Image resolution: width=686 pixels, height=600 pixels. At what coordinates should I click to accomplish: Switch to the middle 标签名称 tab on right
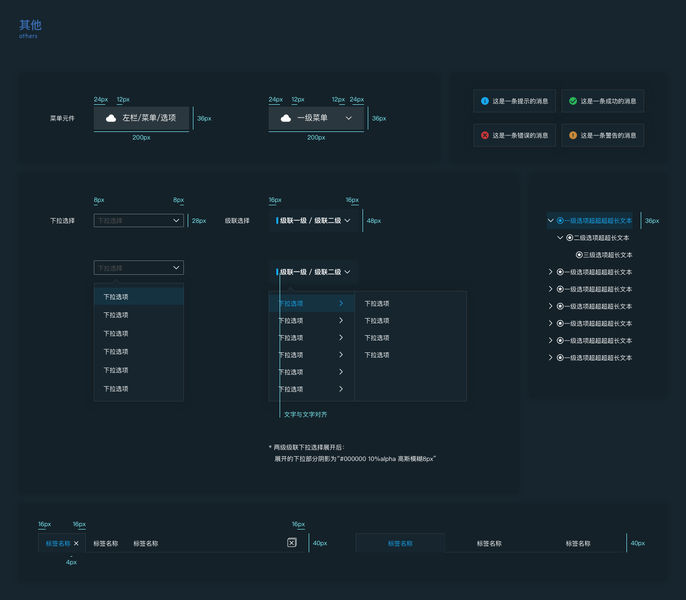pos(489,543)
